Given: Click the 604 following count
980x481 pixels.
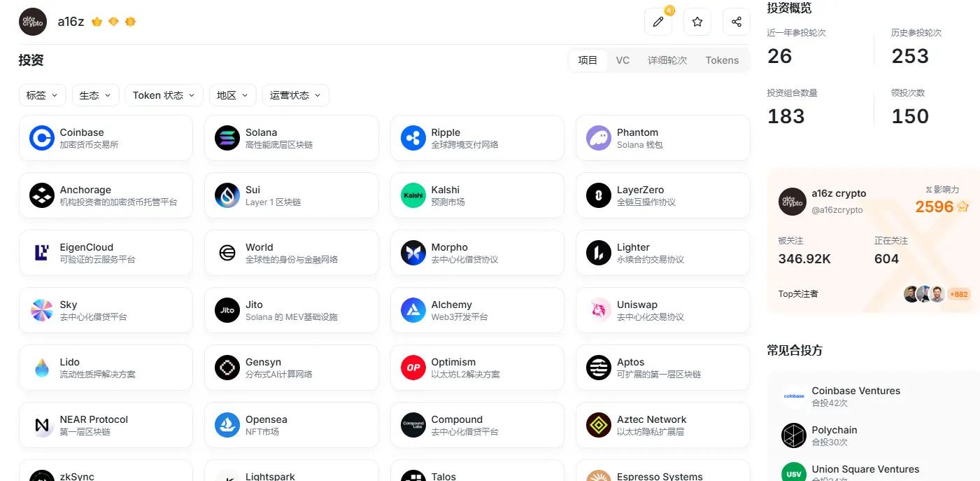Looking at the screenshot, I should pos(886,259).
